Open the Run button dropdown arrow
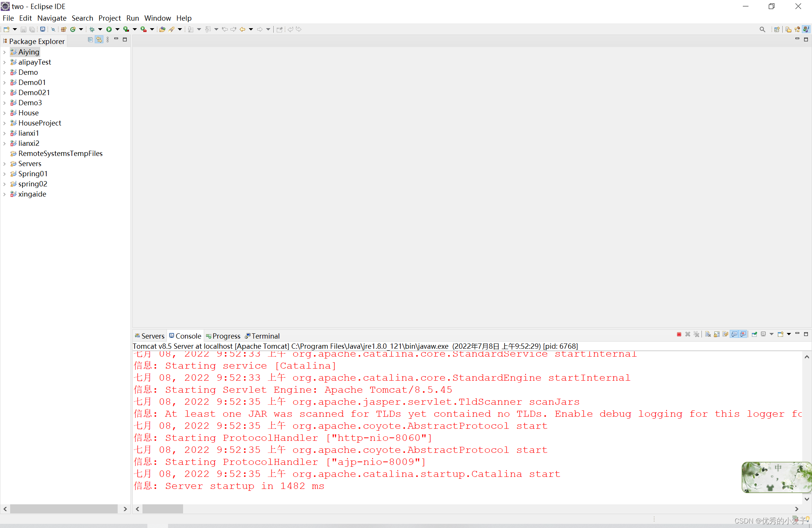The width and height of the screenshot is (812, 528). point(117,29)
